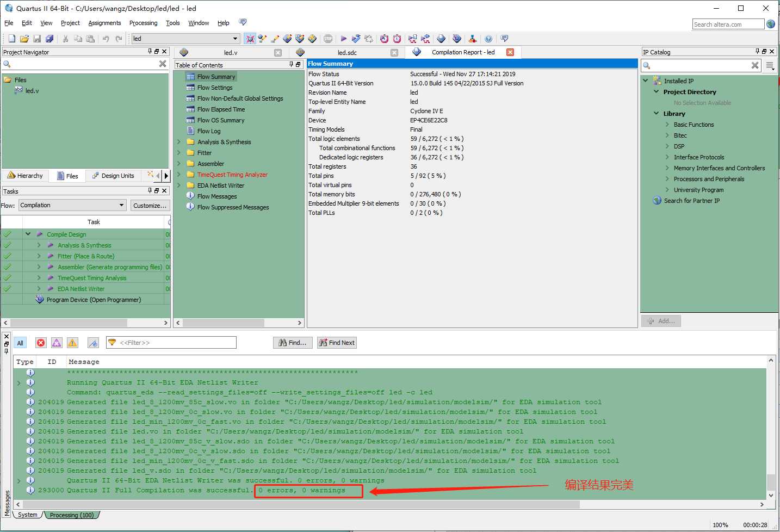
Task: Click the Open file toolbar icon
Action: pos(24,39)
